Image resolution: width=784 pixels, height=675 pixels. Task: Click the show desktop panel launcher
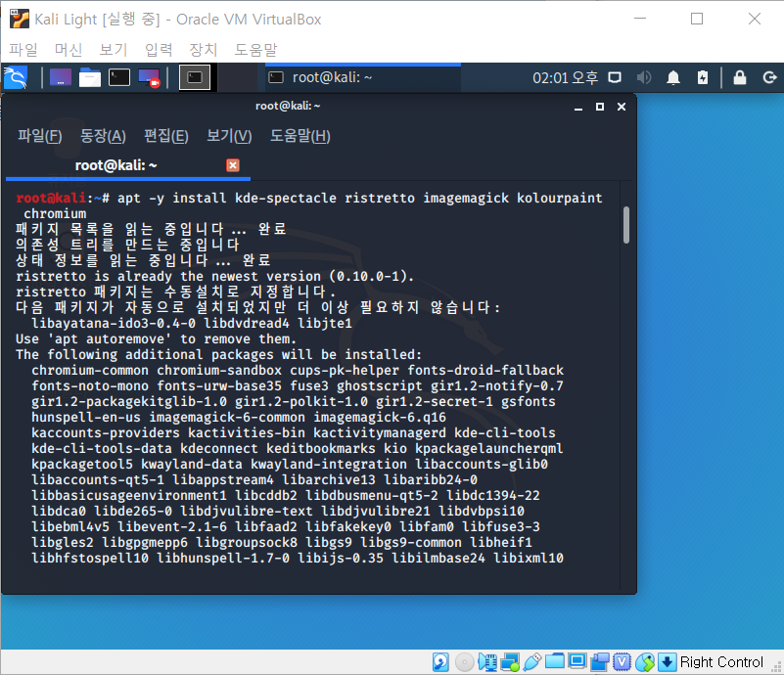(x=61, y=77)
